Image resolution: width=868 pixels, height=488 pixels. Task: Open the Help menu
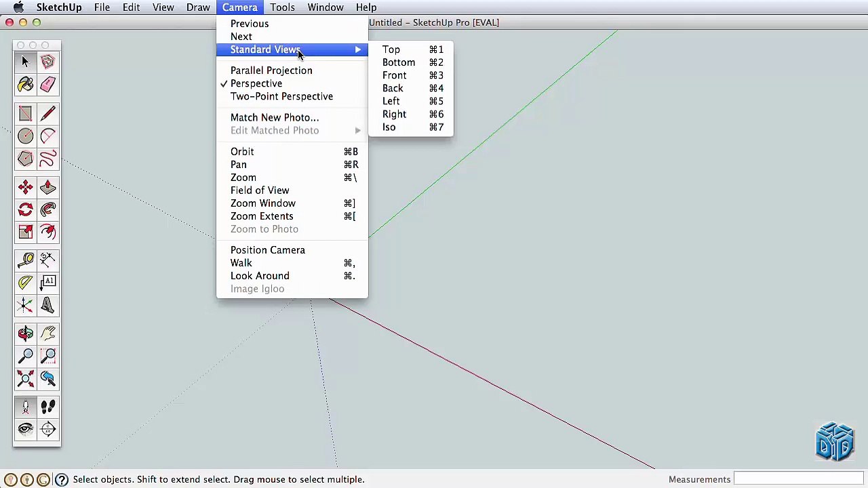[x=366, y=7]
